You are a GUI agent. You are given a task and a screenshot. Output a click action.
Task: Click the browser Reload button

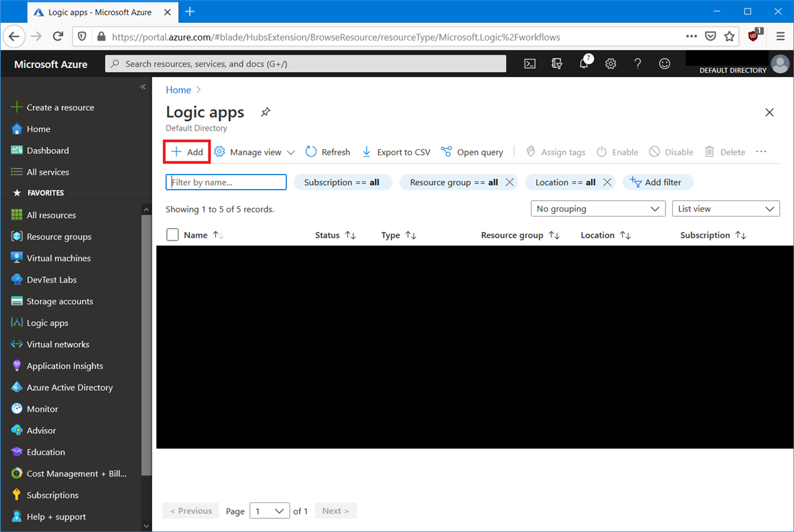click(58, 36)
